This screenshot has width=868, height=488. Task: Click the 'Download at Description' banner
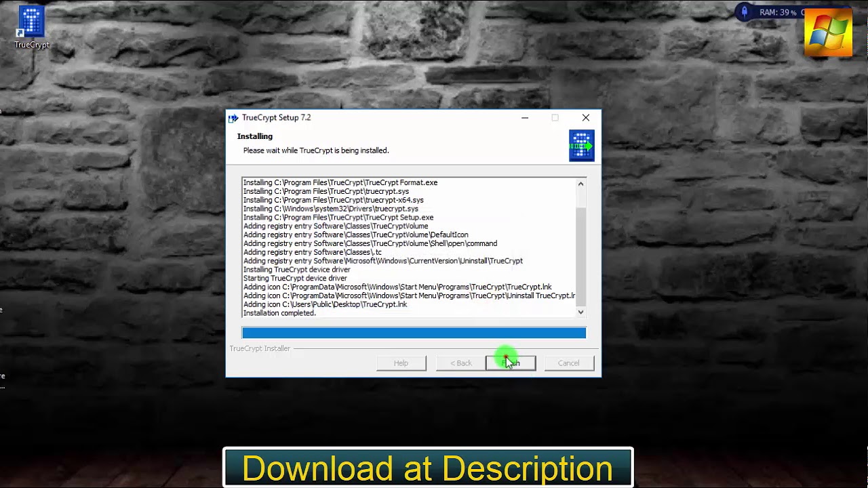pyautogui.click(x=428, y=468)
